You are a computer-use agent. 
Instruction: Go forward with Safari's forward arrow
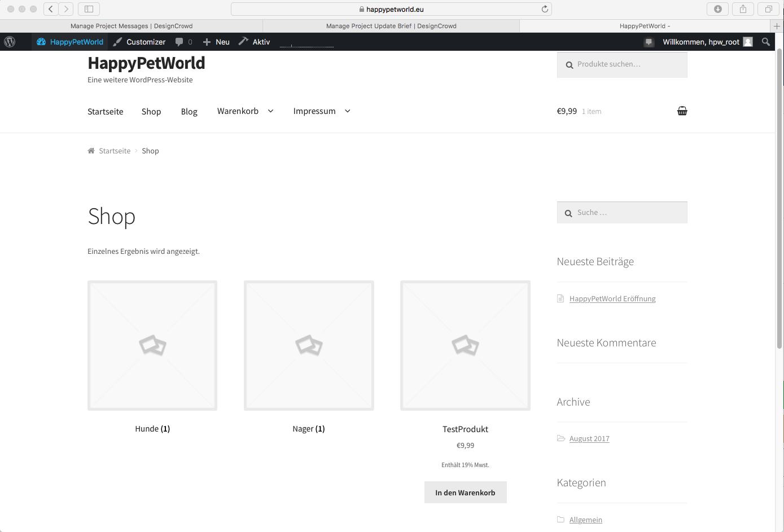66,9
